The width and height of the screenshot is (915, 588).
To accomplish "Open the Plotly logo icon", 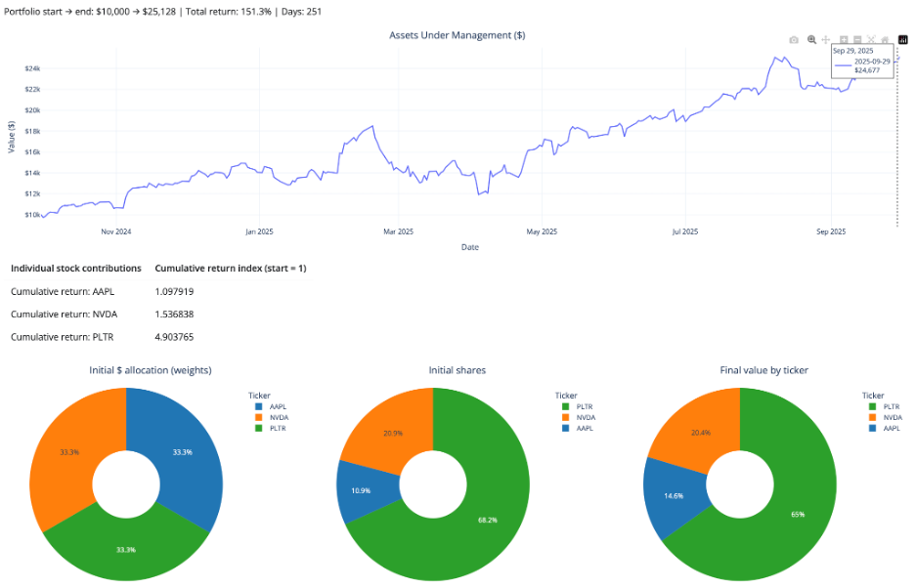I will 903,40.
